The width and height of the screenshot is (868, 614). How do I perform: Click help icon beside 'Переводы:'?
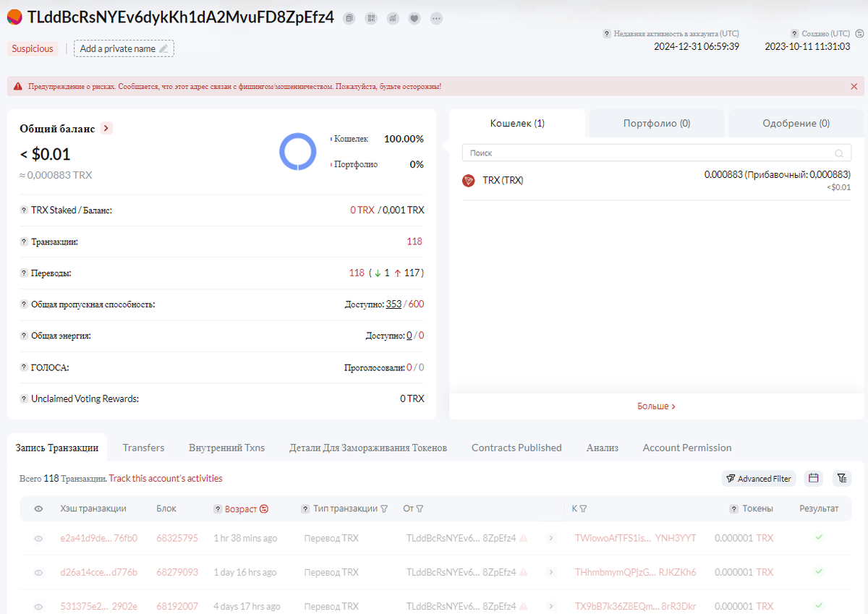(x=24, y=273)
